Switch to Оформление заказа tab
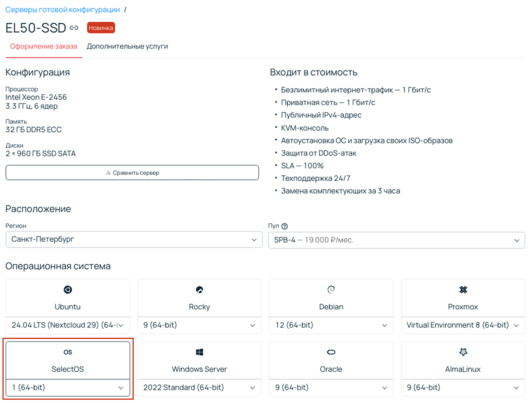This screenshot has width=532, height=403. tap(43, 46)
